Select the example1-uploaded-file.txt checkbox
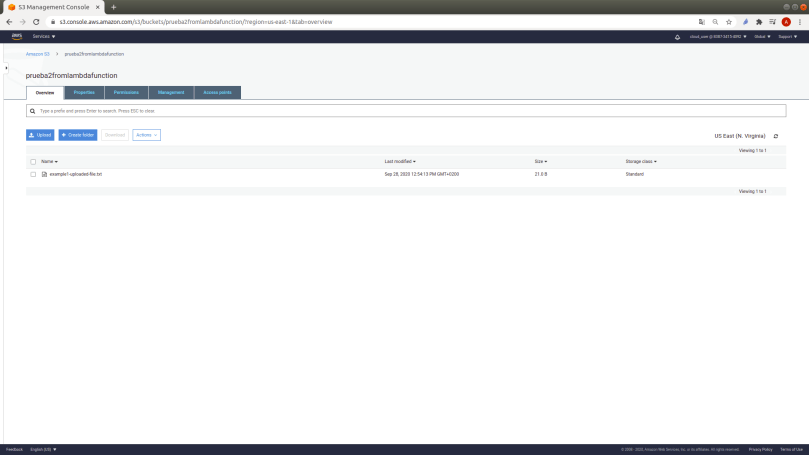 pos(33,174)
